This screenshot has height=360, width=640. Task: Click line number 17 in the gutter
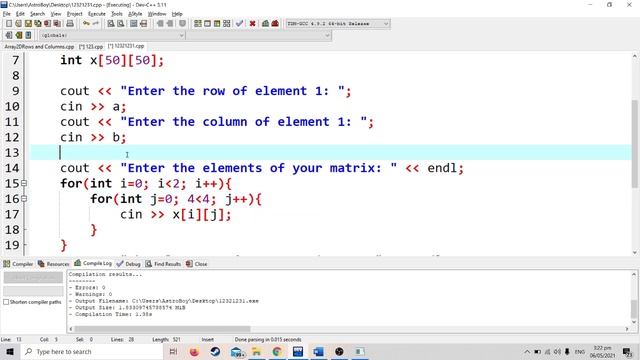(x=12, y=214)
